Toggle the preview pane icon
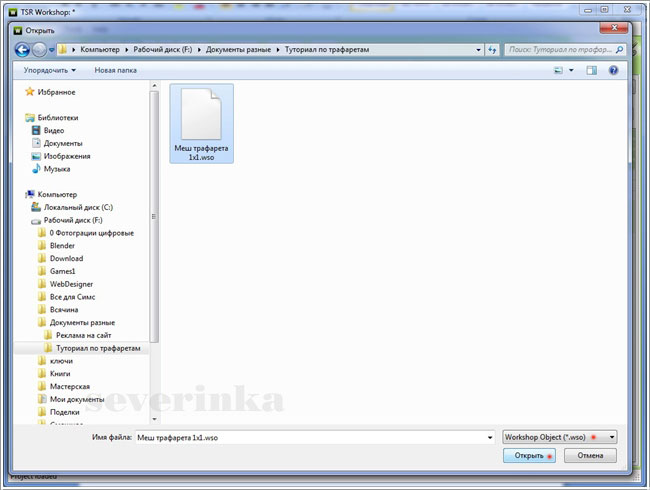The width and height of the screenshot is (650, 490). coord(592,71)
